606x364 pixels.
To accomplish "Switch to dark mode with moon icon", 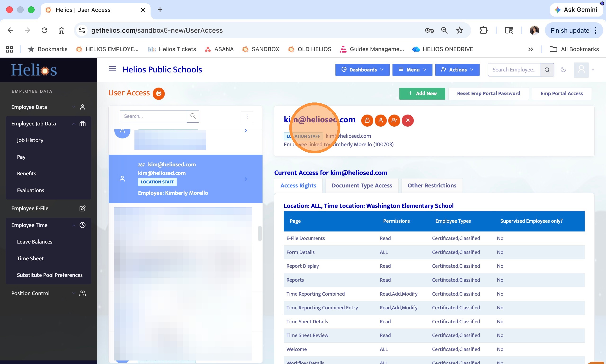I will (563, 70).
